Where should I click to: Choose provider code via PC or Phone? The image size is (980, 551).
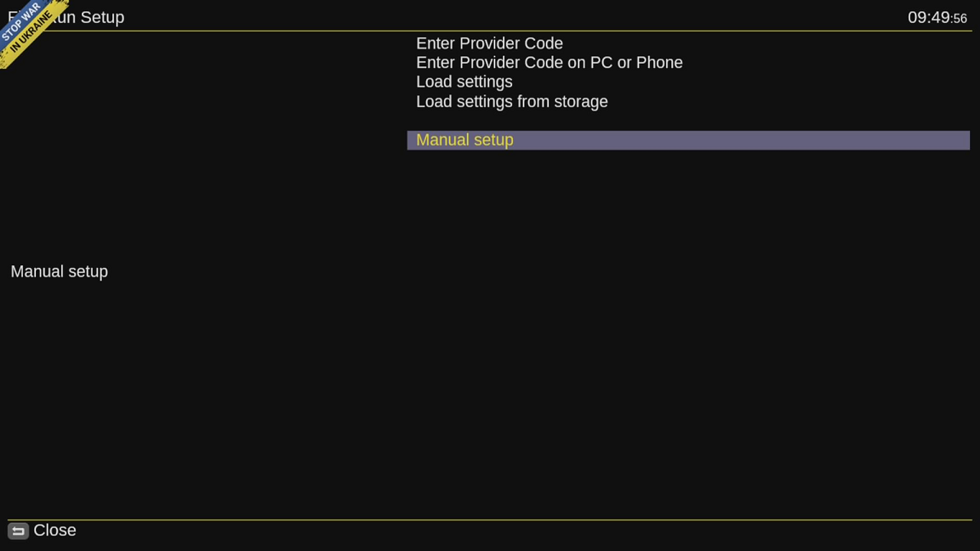550,62
